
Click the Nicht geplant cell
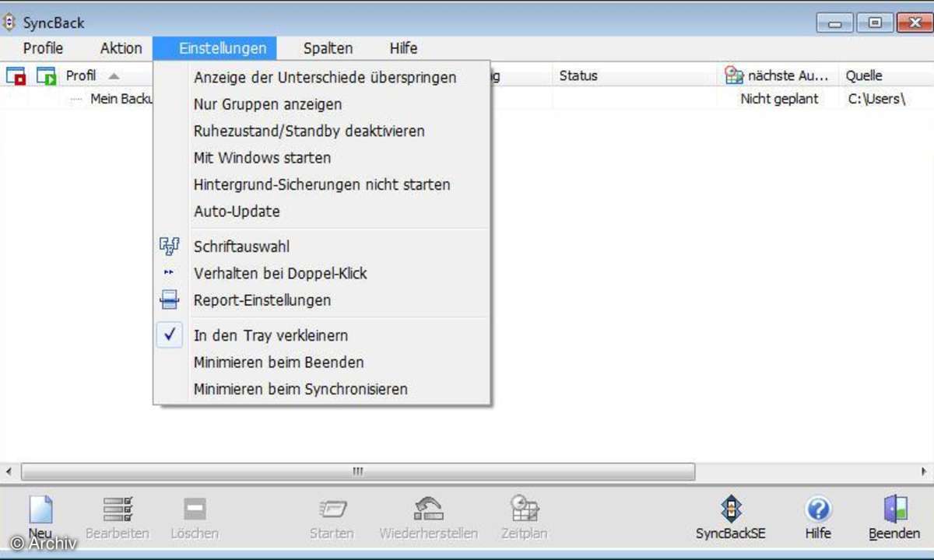(x=779, y=99)
